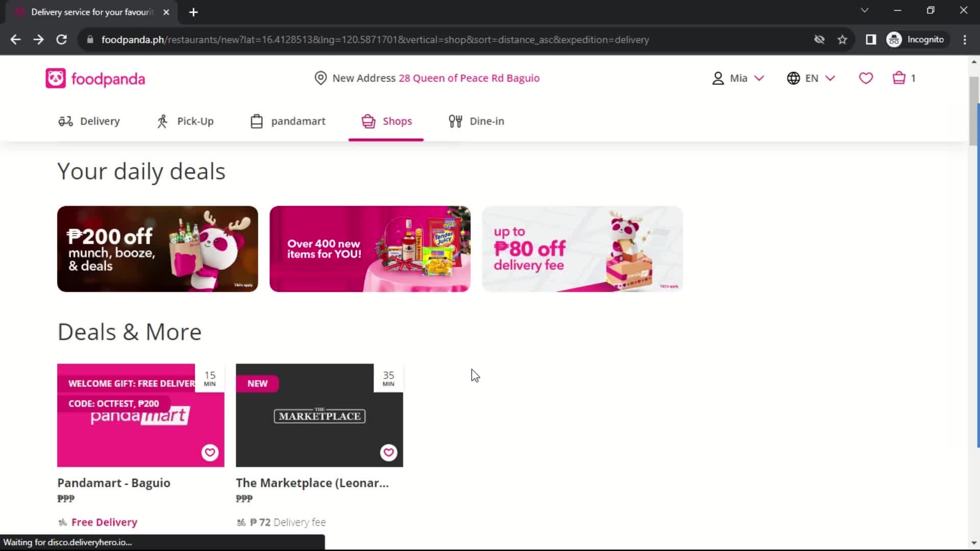Image resolution: width=980 pixels, height=551 pixels.
Task: Click the 15 MIN delivery time badge
Action: (210, 378)
